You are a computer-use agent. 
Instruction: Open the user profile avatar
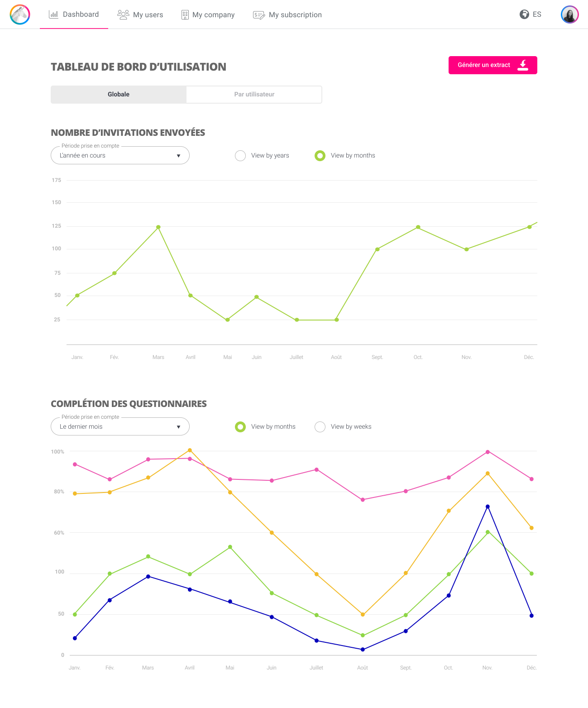570,14
